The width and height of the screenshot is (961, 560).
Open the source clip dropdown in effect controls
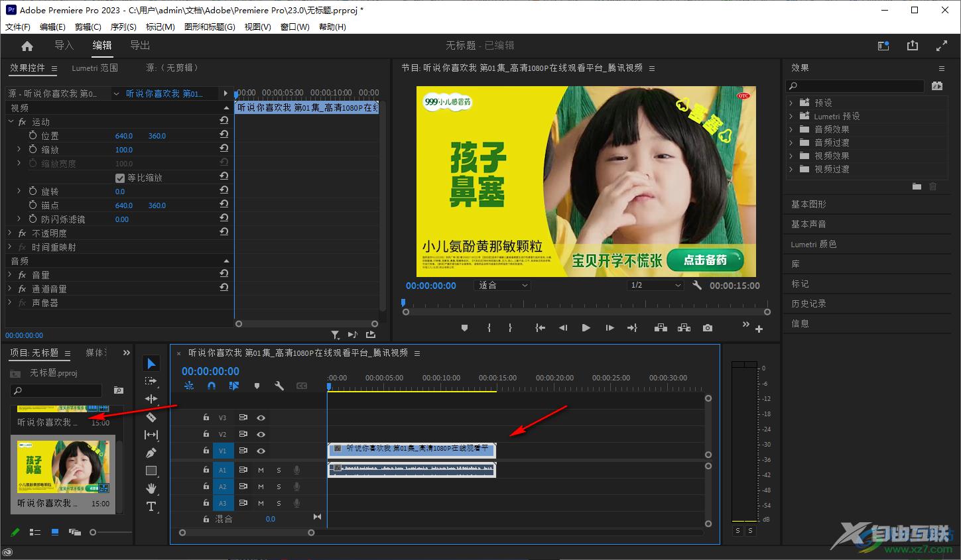tap(117, 93)
